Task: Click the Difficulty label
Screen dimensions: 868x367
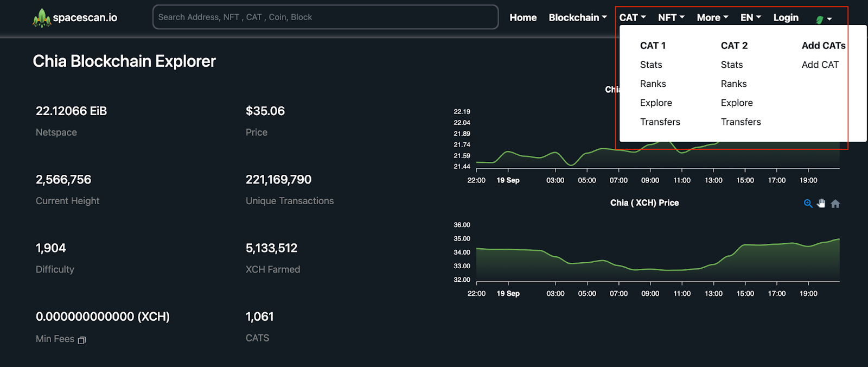Action: [55, 269]
